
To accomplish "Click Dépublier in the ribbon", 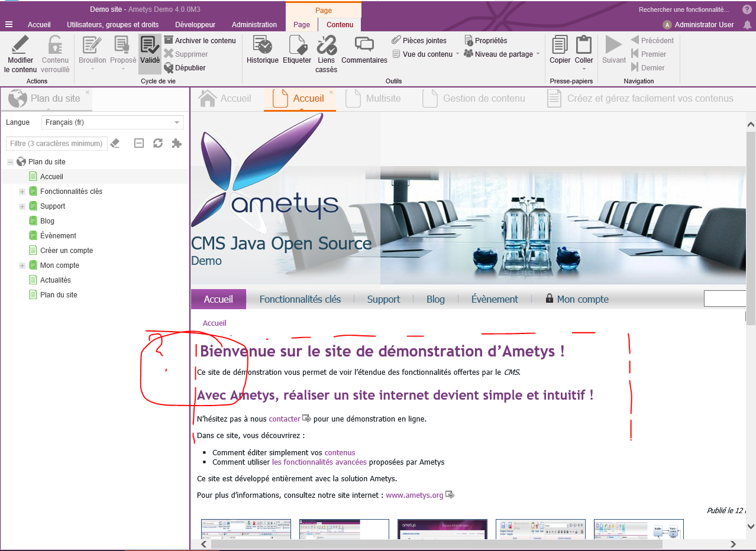I will pos(185,67).
